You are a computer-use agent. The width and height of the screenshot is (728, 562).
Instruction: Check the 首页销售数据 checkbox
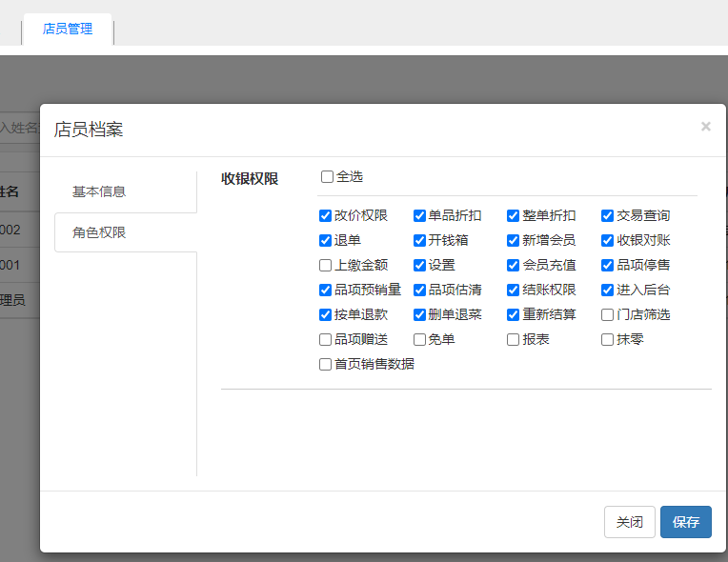click(x=326, y=364)
